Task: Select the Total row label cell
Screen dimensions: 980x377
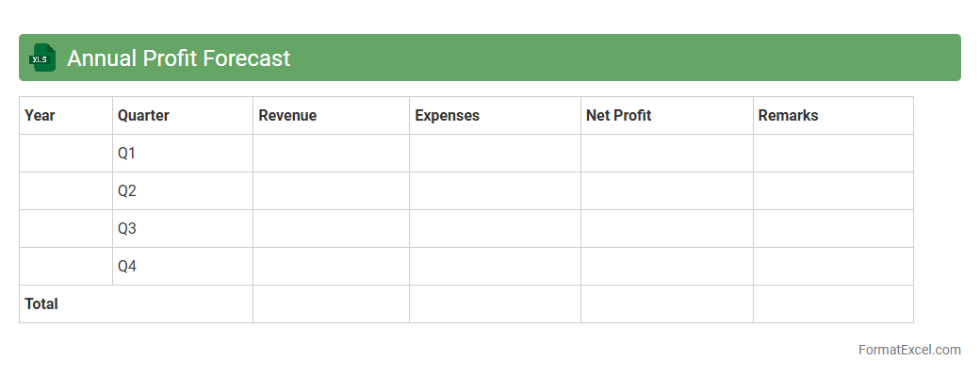Action: pyautogui.click(x=136, y=304)
